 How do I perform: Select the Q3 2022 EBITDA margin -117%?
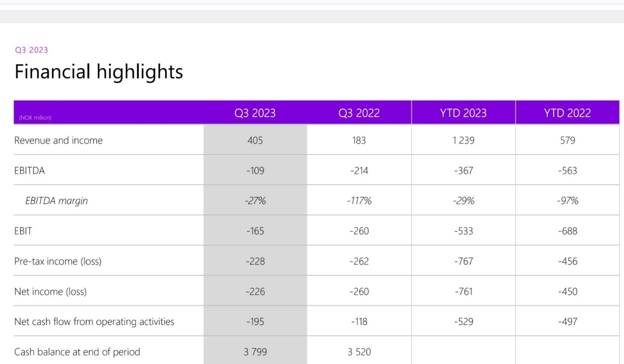(359, 201)
